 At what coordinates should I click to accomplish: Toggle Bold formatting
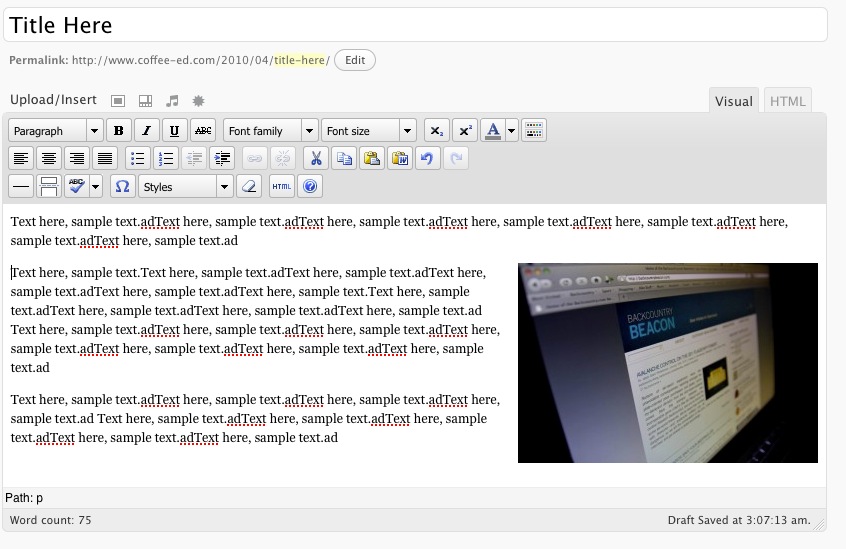[119, 131]
